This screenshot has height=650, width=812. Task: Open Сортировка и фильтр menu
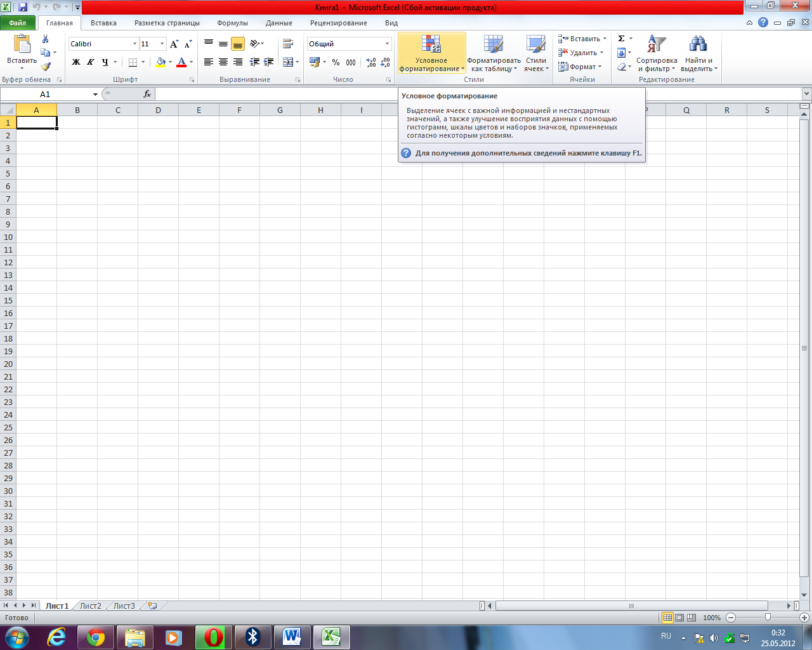(657, 53)
